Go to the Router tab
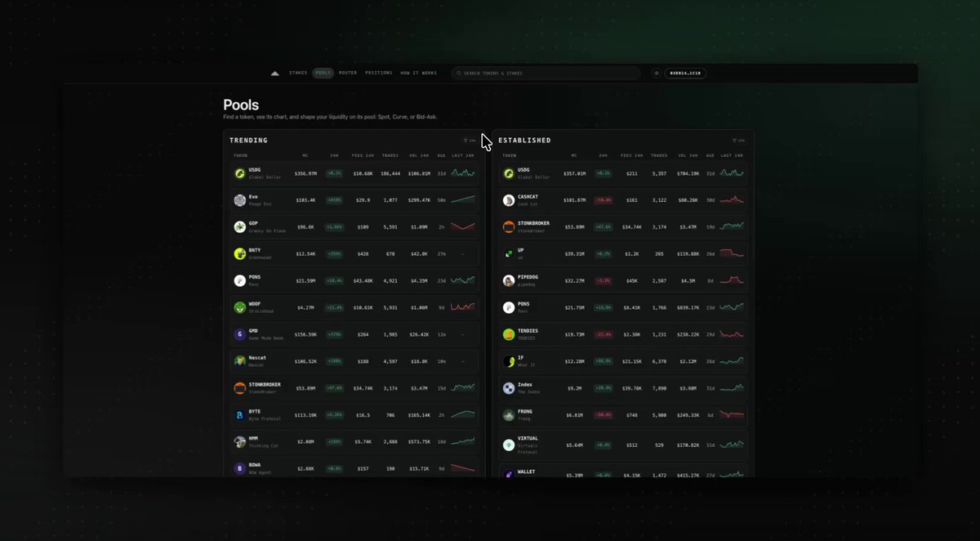 (x=348, y=74)
